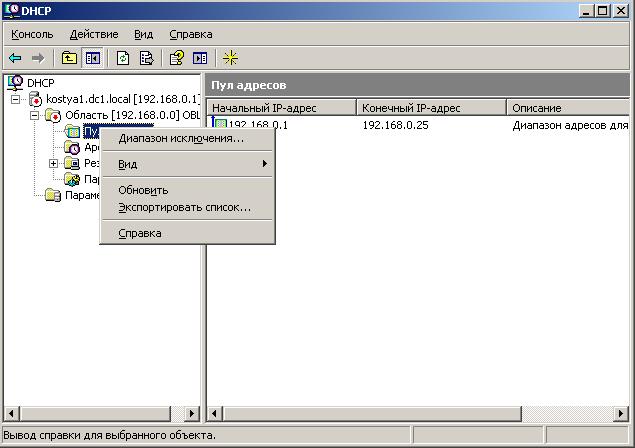Click the Forward arrow toolbar icon
The width and height of the screenshot is (635, 448).
pos(38,58)
